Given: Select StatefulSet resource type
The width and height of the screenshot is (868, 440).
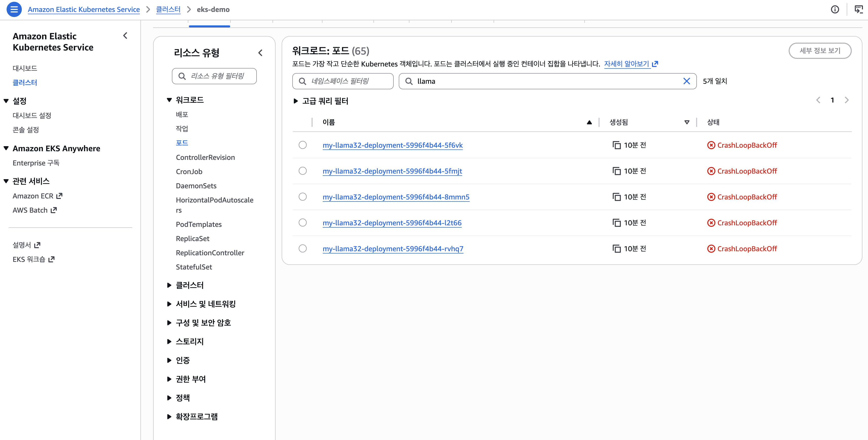Looking at the screenshot, I should click(x=194, y=267).
